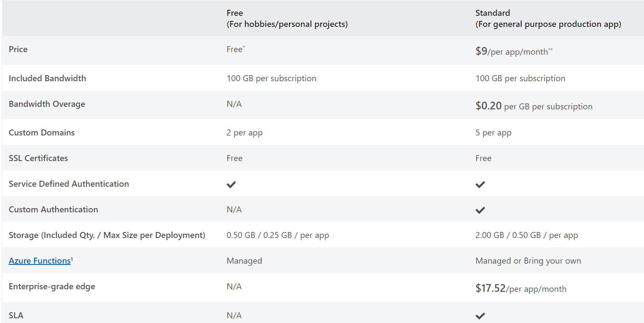Click '2.00 GB / 0.50 GB / per app' cell
644x323 pixels.
tap(527, 235)
